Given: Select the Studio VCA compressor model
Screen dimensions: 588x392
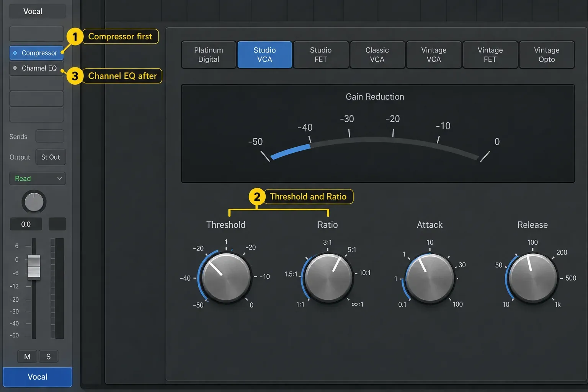Looking at the screenshot, I should 265,55.
